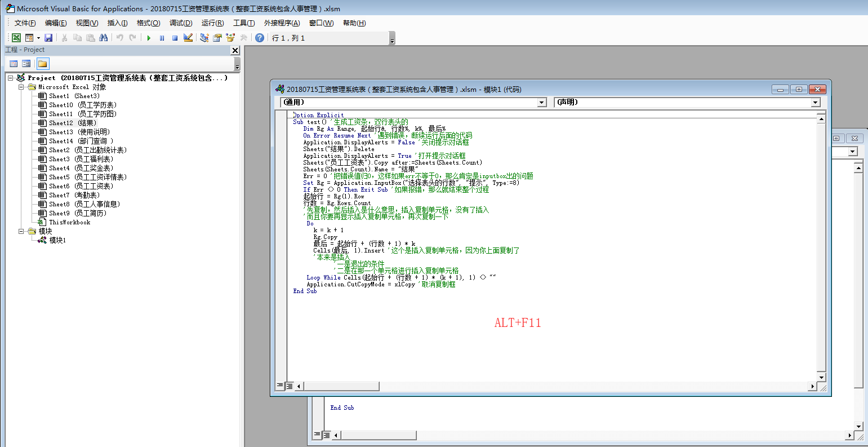This screenshot has width=868, height=447.
Task: Click the Toolbox hammer-wrench icon
Action: click(243, 38)
